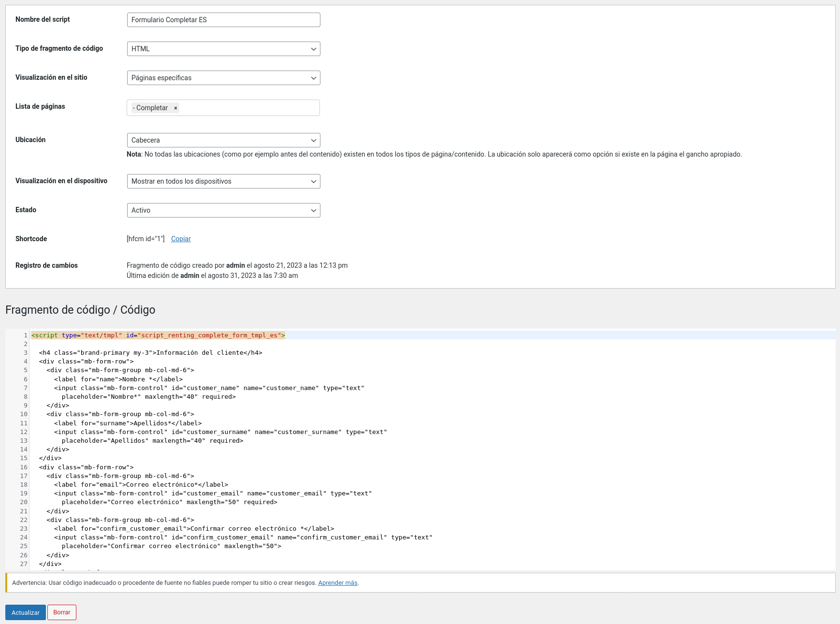Click the label Confirmar correo electrónico line
The width and height of the screenshot is (840, 624).
[x=194, y=529]
